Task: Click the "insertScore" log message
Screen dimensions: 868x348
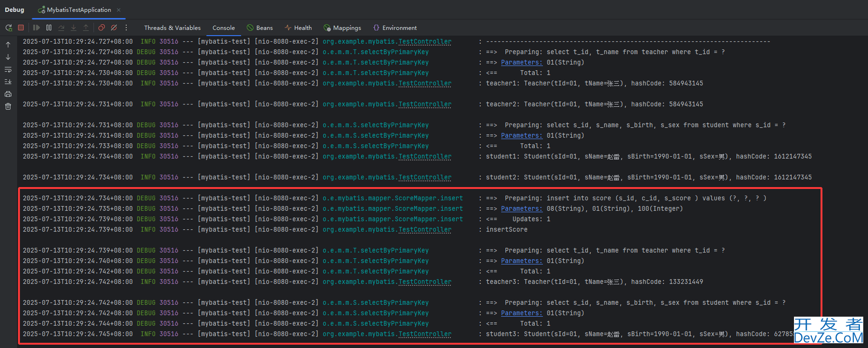Action: tap(506, 230)
